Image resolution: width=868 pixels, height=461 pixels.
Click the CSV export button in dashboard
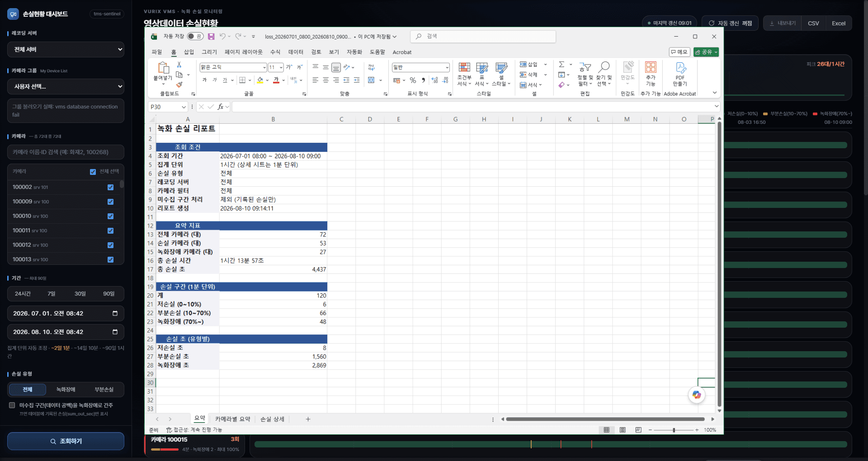click(813, 23)
